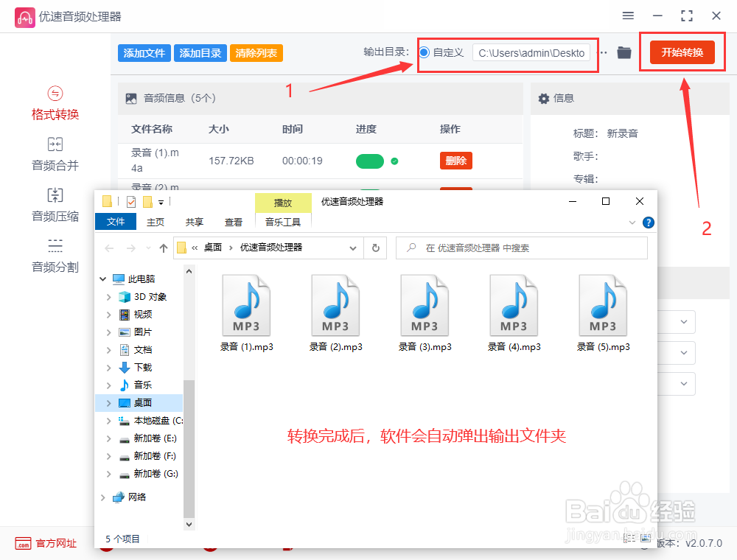This screenshot has height=560, width=737.
Task: Click the tree pane scrollbar up arrow
Action: pos(189,271)
